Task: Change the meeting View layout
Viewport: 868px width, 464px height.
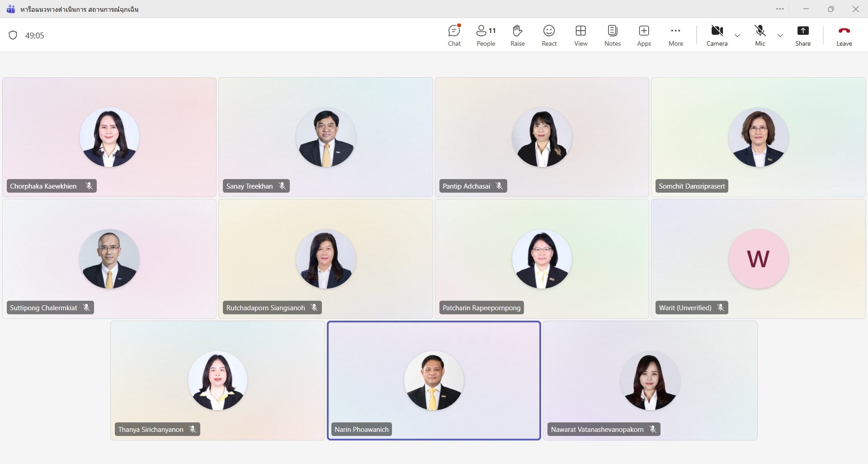Action: [x=580, y=35]
